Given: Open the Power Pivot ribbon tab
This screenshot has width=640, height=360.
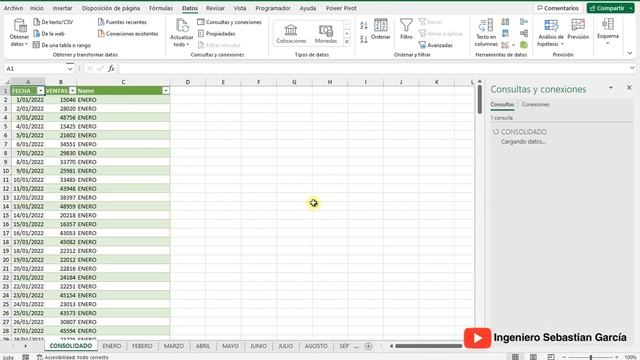Looking at the screenshot, I should click(341, 8).
